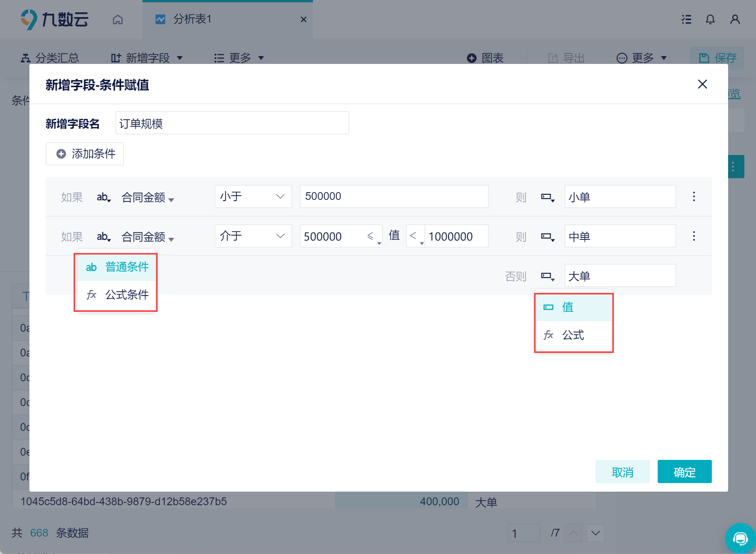Screen dimensions: 756x554
Task: Open the online support chat bubble
Action: (740, 538)
